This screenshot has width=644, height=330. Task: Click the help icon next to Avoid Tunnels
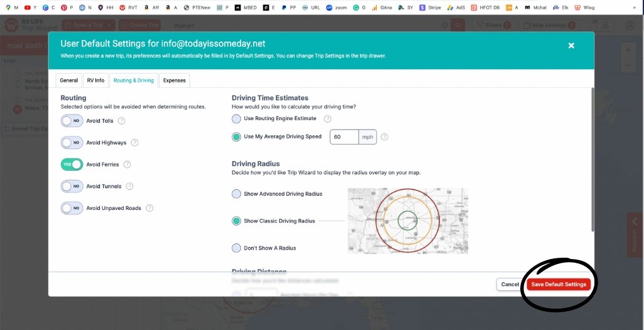tap(130, 186)
